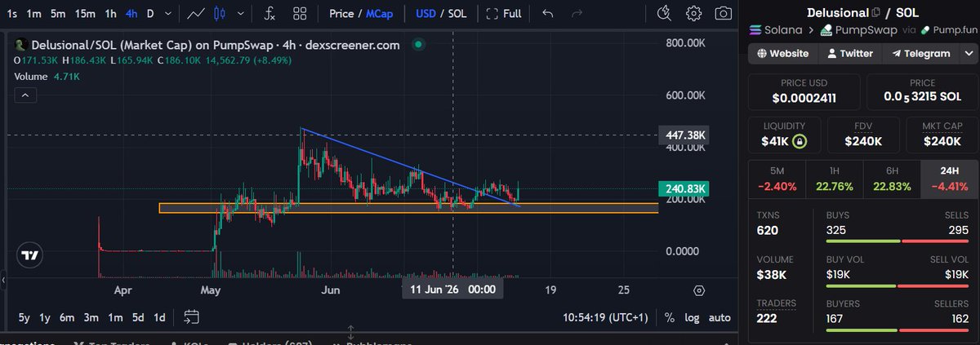
Task: Select the 1s timeframe
Action: [12, 14]
